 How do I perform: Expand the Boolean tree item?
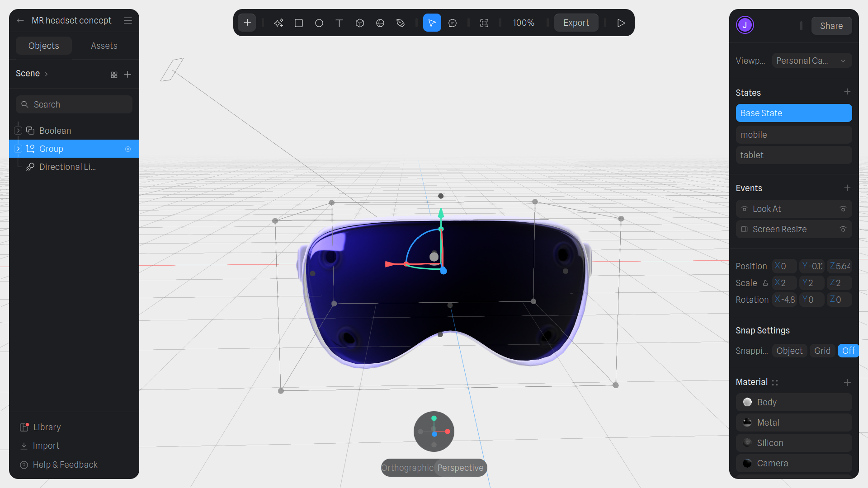[18, 131]
